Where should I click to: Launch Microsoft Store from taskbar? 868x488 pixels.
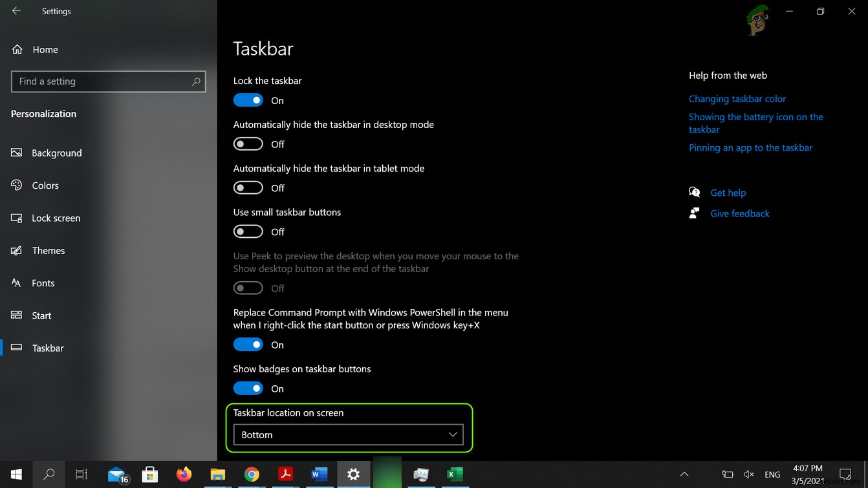tap(150, 474)
